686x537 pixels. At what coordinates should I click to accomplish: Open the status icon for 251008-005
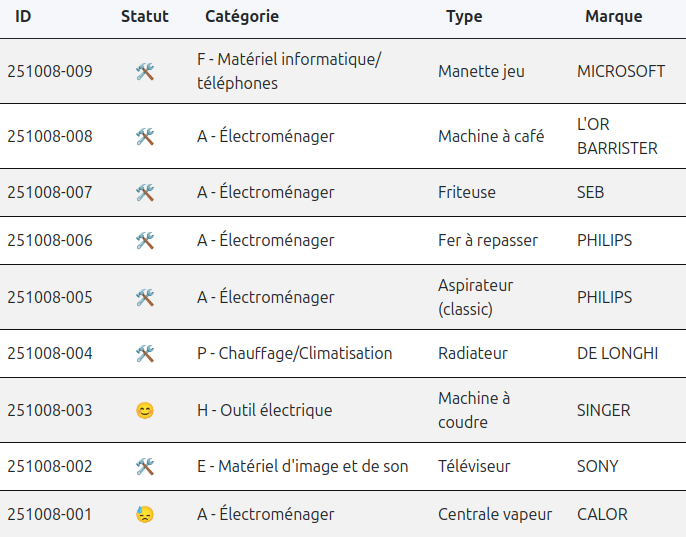coord(145,298)
